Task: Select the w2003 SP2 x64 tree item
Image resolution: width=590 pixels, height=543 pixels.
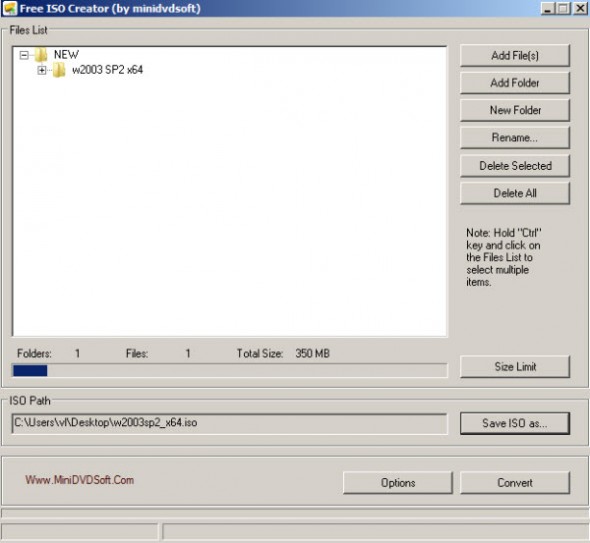Action: (x=107, y=70)
